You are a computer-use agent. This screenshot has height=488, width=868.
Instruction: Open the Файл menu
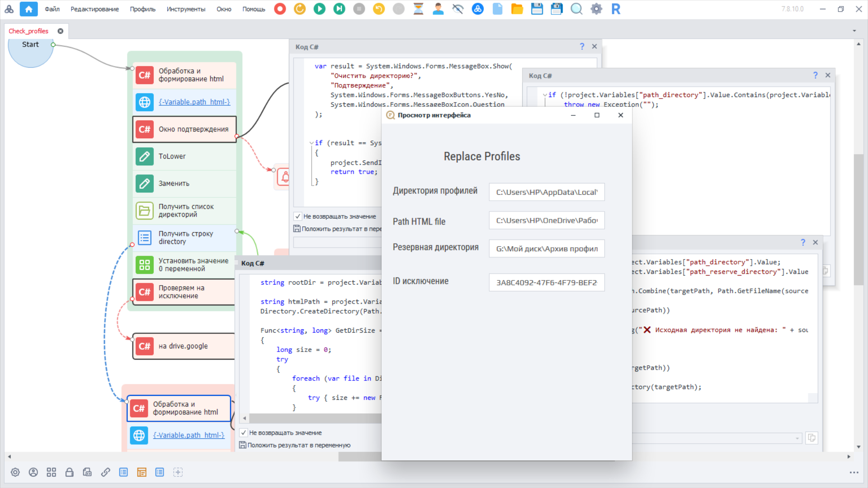[52, 9]
